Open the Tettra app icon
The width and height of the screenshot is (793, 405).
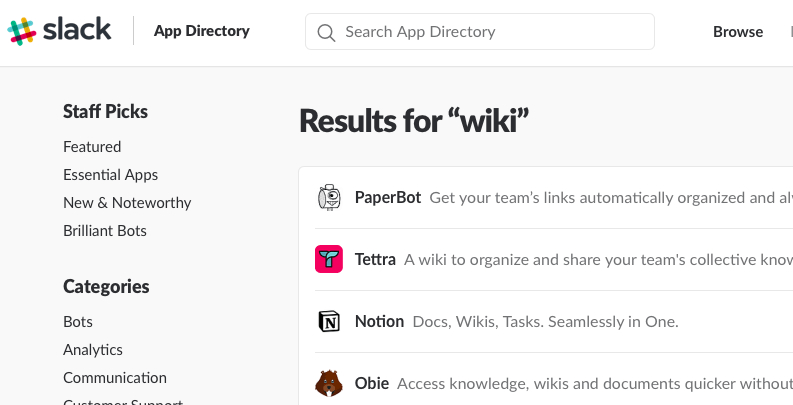329,259
